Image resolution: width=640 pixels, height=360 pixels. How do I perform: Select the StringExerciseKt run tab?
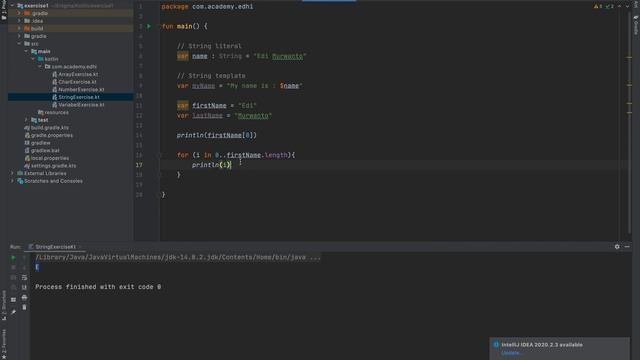[55, 247]
